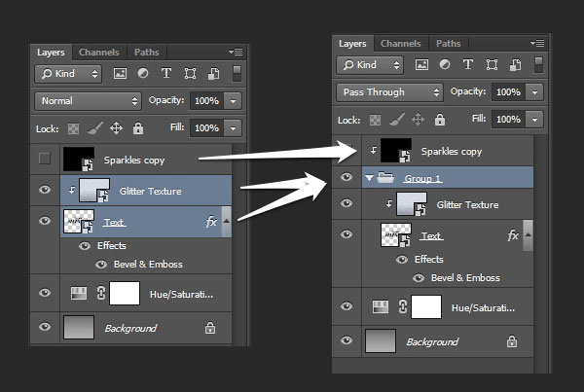Open Normal blend mode dropdown
The image size is (584, 392).
pos(88,101)
